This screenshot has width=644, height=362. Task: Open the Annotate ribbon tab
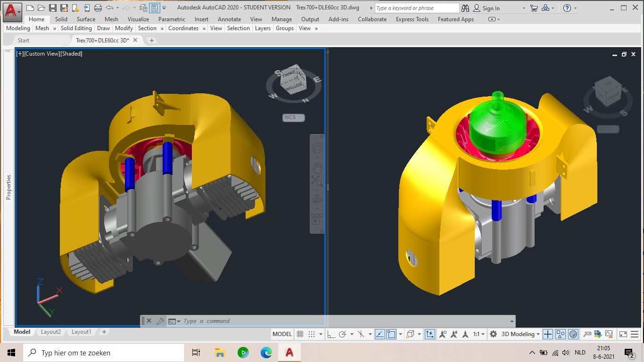click(230, 19)
